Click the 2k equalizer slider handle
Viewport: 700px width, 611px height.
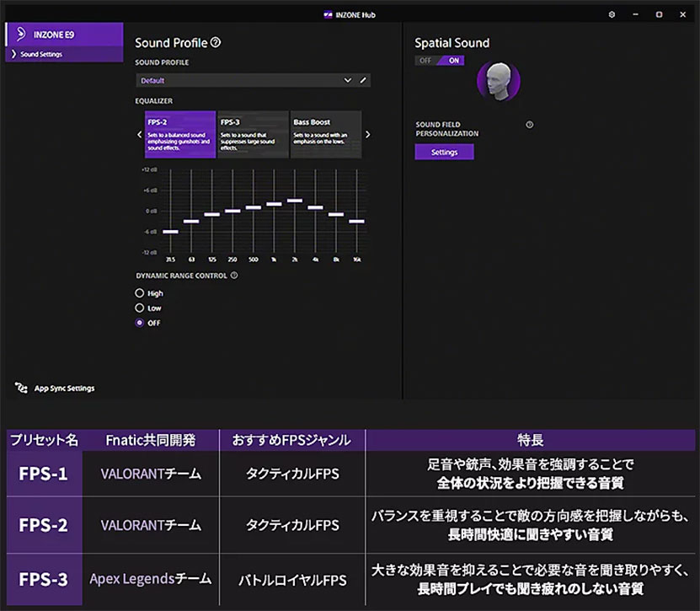pos(295,201)
